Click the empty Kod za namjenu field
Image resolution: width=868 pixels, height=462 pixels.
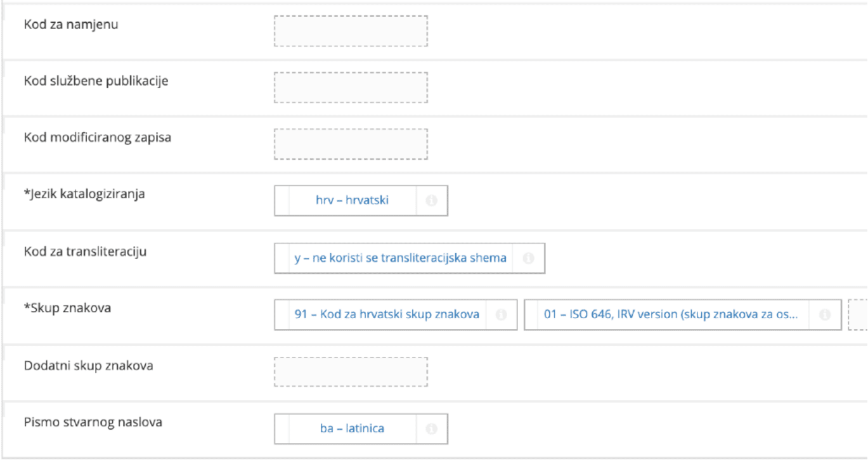point(351,32)
